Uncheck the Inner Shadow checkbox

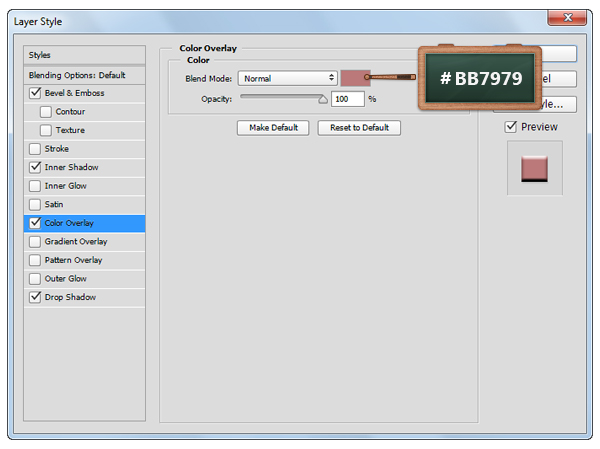pyautogui.click(x=36, y=167)
